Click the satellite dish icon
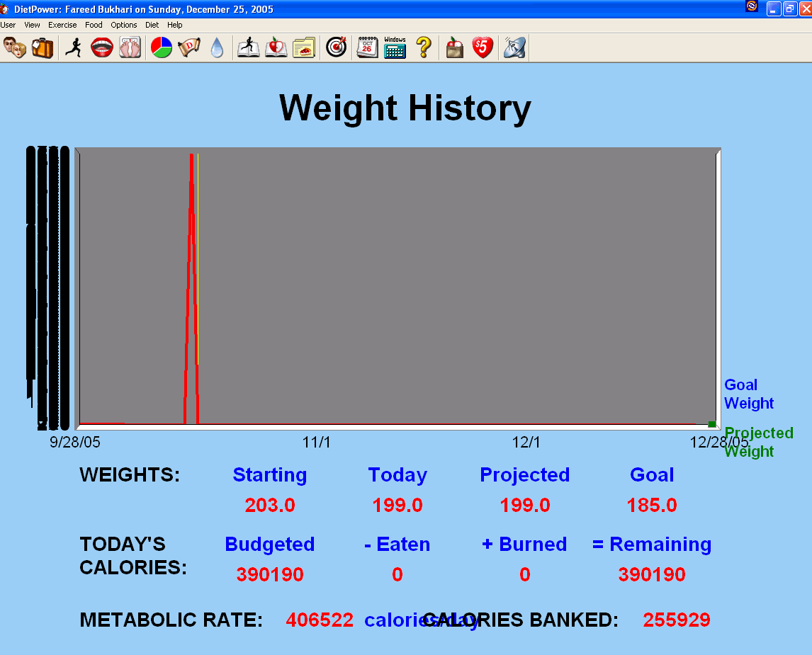Screen dimensions: 812x655 [x=514, y=47]
